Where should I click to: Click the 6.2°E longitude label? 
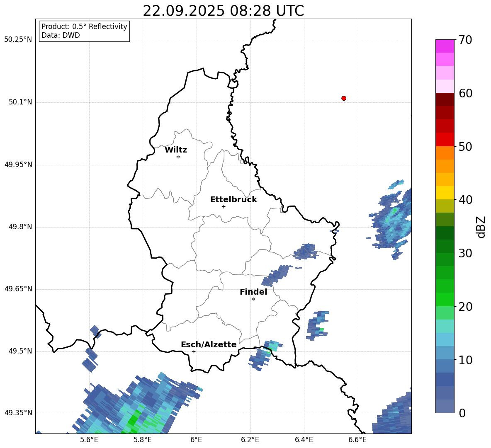click(250, 440)
